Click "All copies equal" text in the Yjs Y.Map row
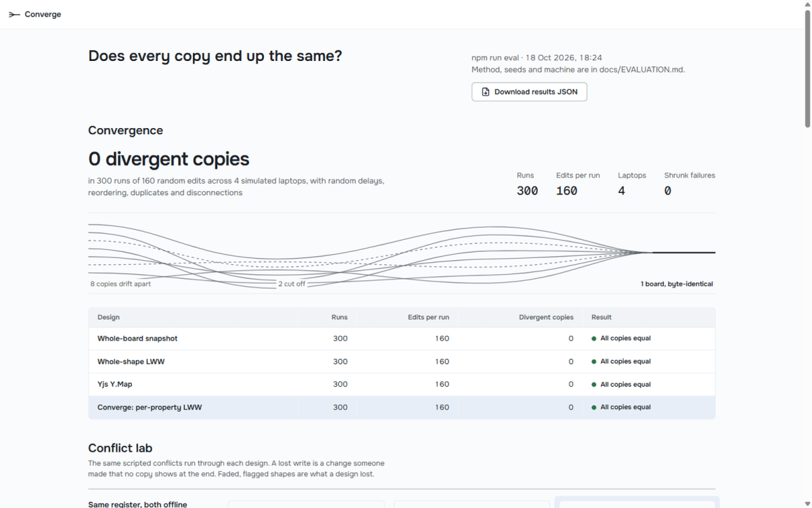The height and width of the screenshot is (508, 812). (x=625, y=385)
